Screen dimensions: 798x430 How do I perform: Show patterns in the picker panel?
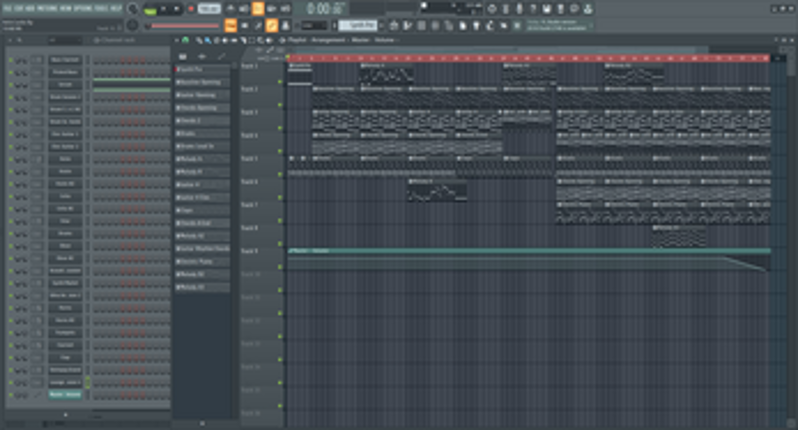coord(183,56)
